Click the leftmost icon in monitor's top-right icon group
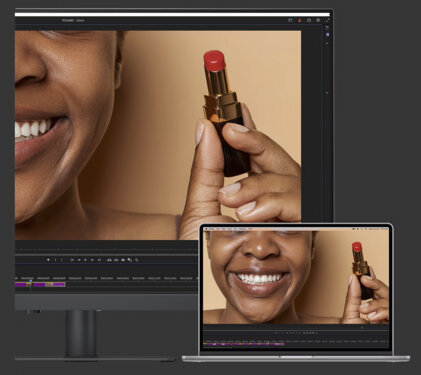This screenshot has width=421, height=375. 290,20
